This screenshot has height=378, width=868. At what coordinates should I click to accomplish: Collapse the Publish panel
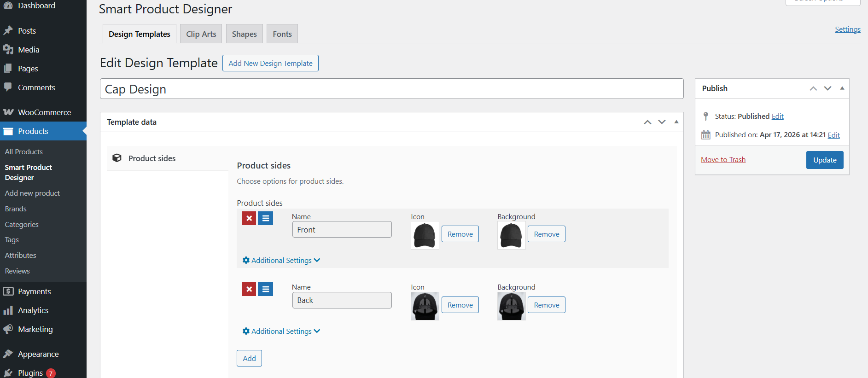pos(842,88)
